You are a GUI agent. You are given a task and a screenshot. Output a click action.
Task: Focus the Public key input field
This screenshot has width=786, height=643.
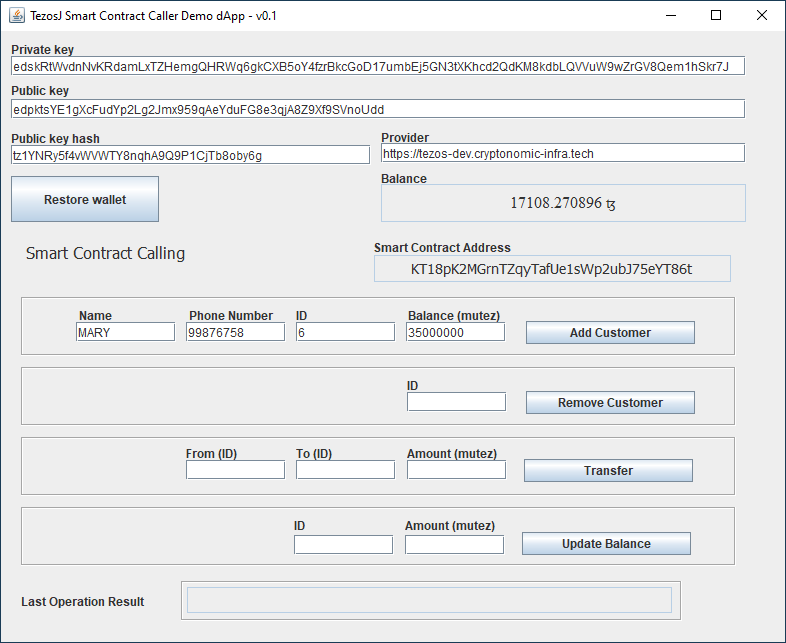(378, 109)
